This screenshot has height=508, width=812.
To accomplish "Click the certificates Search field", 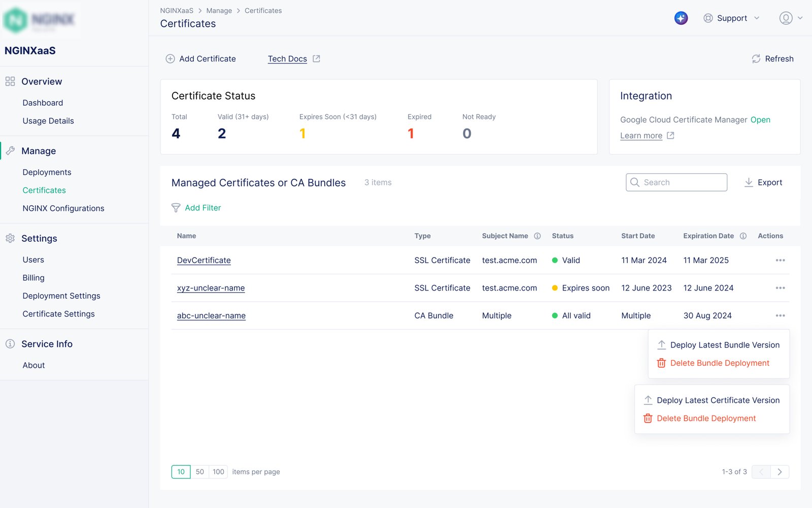I will point(682,182).
